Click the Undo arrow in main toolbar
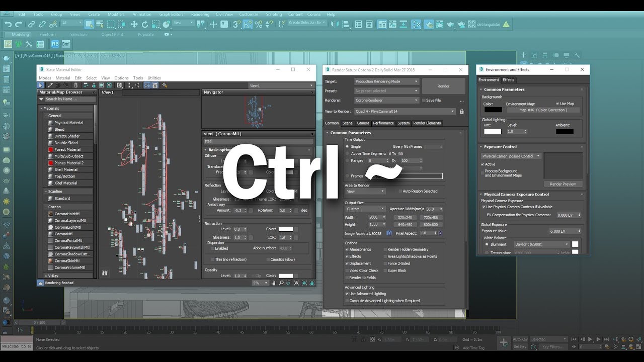The height and width of the screenshot is (362, 644). tap(8, 24)
